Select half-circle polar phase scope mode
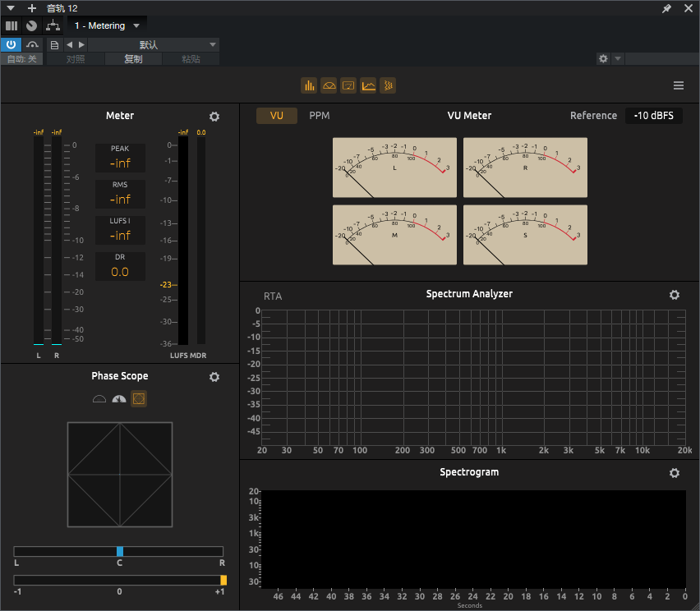Viewport: 700px width, 611px height. [x=99, y=399]
